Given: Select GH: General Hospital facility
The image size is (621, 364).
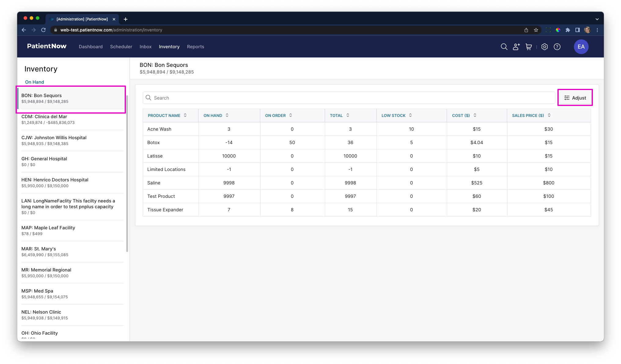Looking at the screenshot, I should pos(72,162).
